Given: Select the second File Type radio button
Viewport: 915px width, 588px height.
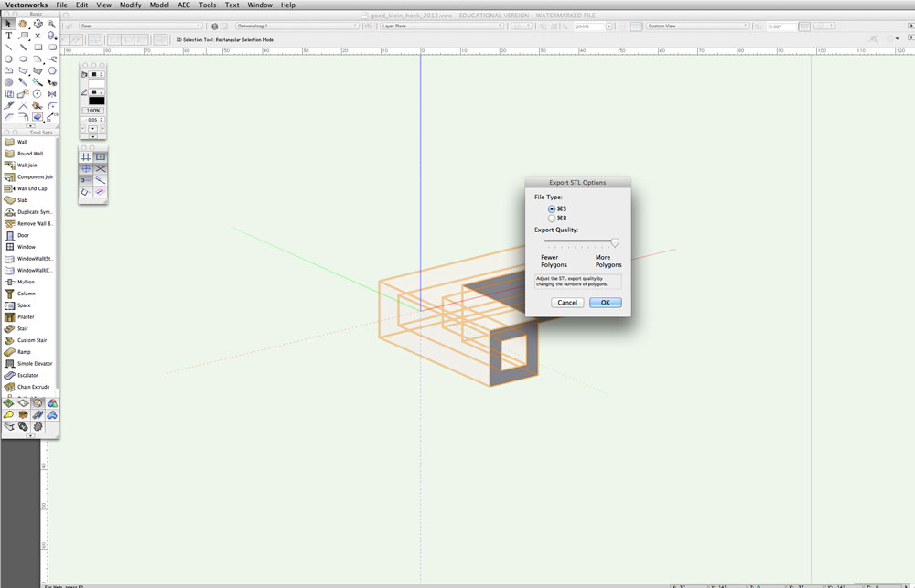Looking at the screenshot, I should coord(552,219).
